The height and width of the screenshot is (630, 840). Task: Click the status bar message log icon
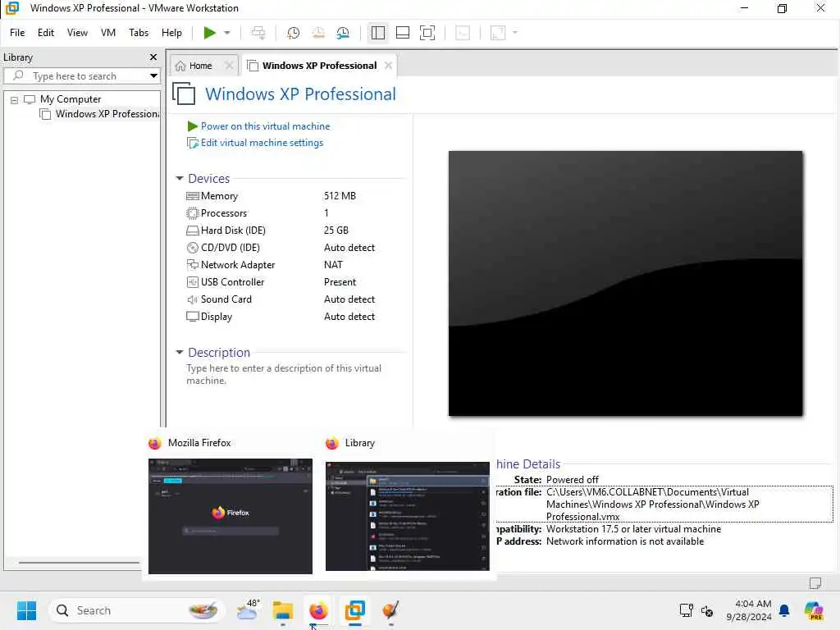[815, 583]
